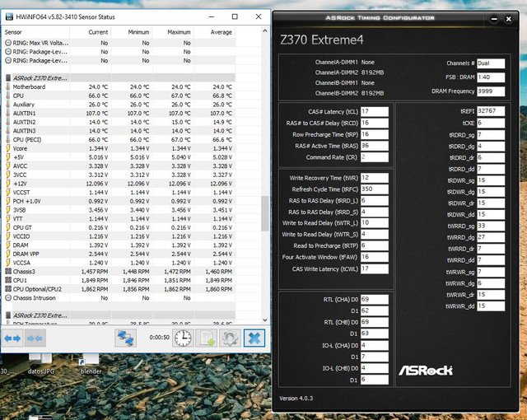Click the Chassis3 fan icon
The width and height of the screenshot is (527, 420).
(8, 272)
